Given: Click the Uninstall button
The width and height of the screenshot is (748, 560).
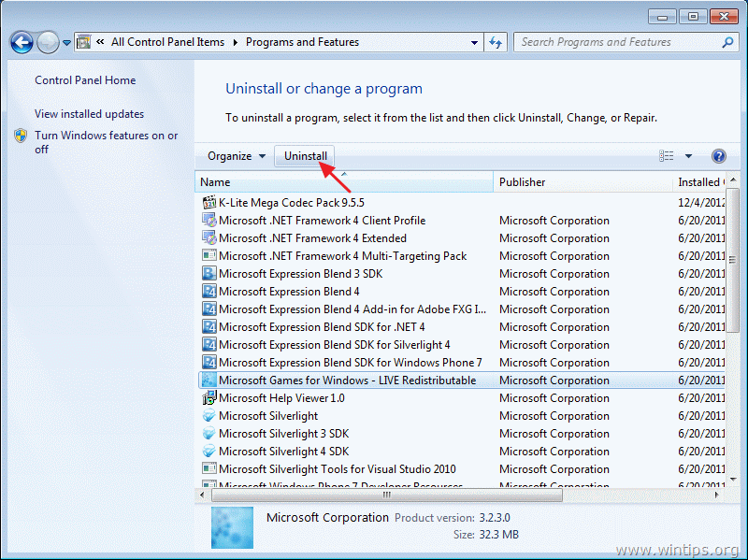Looking at the screenshot, I should tap(305, 156).
